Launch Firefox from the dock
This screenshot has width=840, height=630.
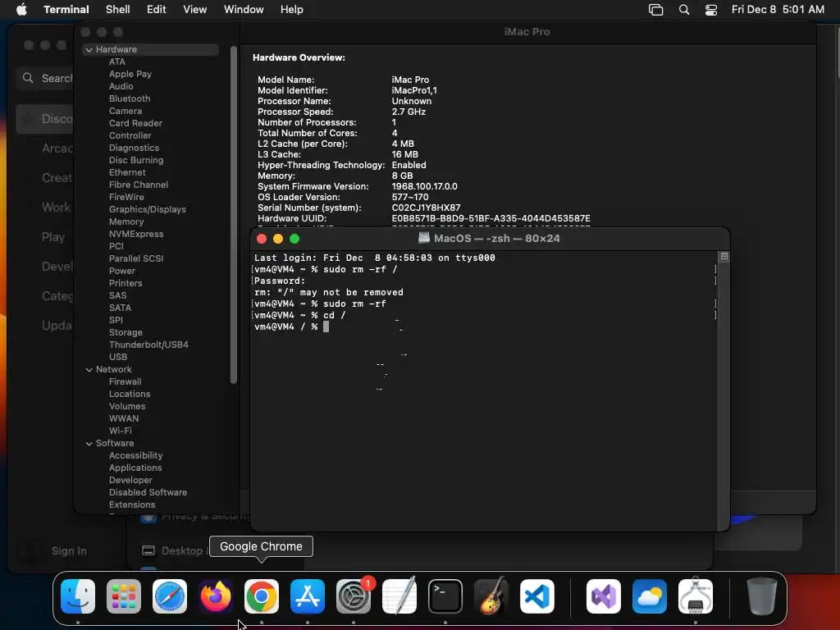click(216, 596)
